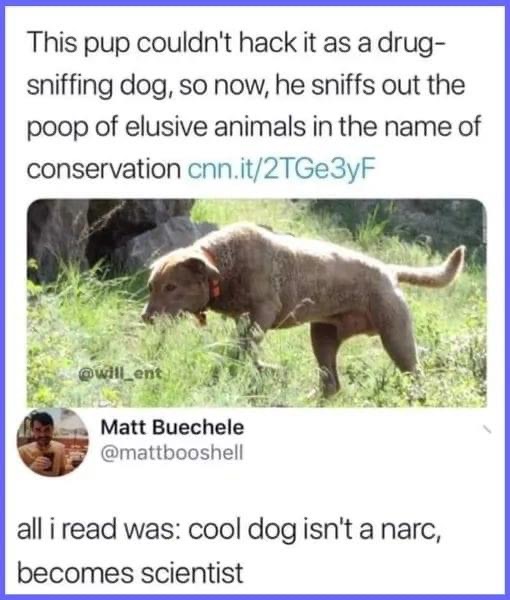The image size is (510, 600).
Task: Click the word "conservation" before the CNN link
Action: coord(104,169)
